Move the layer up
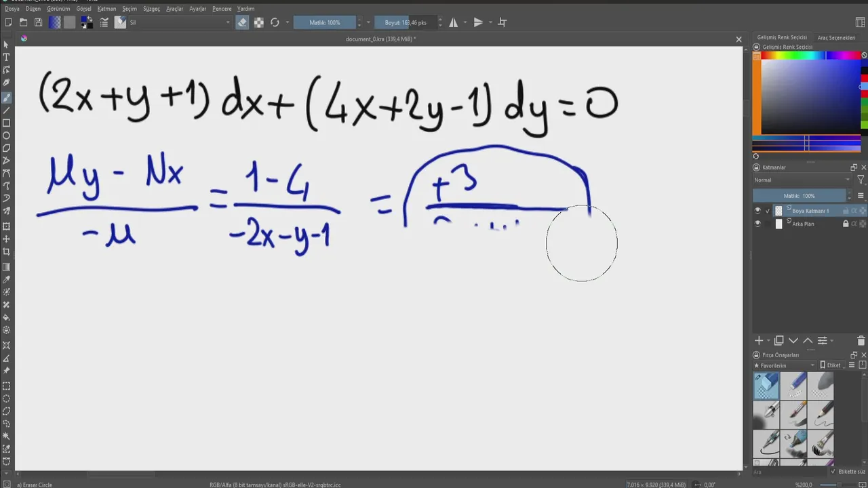Image resolution: width=868 pixels, height=488 pixels. coord(808,340)
